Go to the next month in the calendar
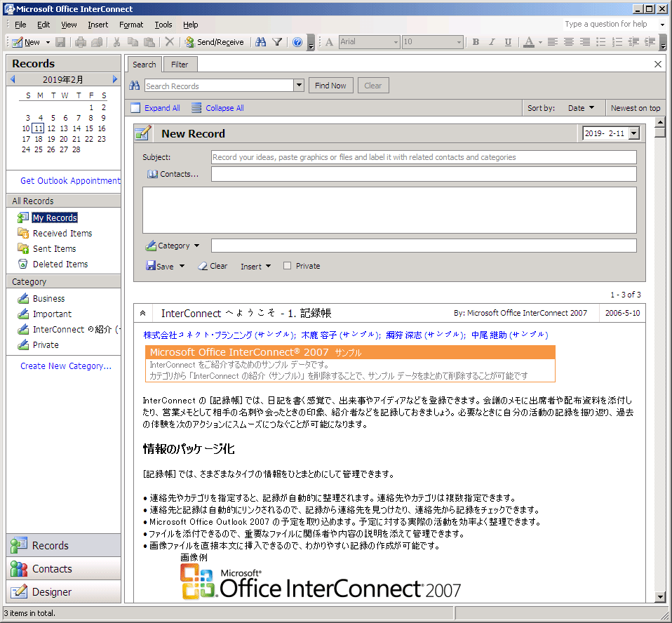The height and width of the screenshot is (623, 672). point(115,79)
